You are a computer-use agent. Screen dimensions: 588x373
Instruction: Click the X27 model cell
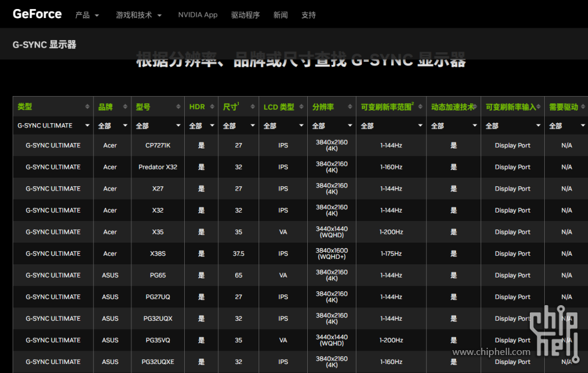pyautogui.click(x=158, y=189)
